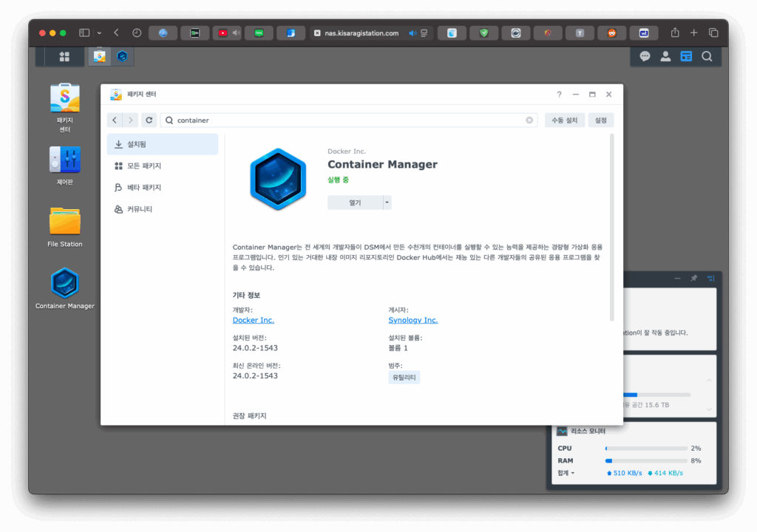The width and height of the screenshot is (757, 532).
Task: Select the 설치됨 installed category
Action: tap(163, 144)
